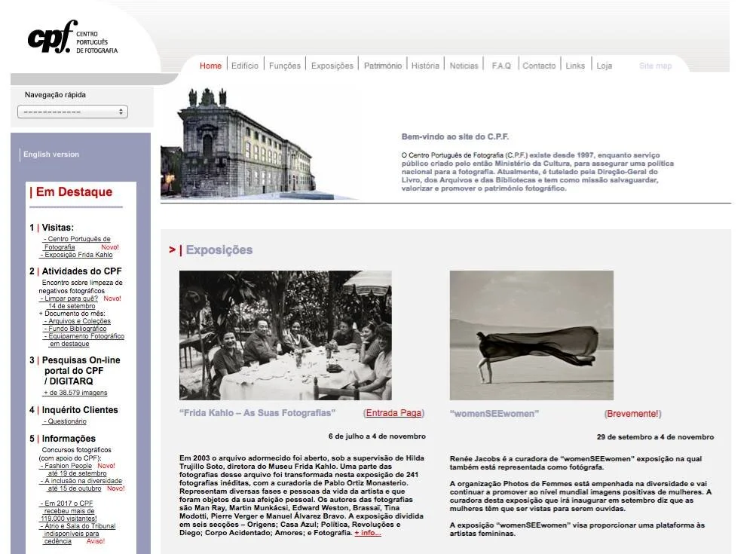Select the Contacto menu item
This screenshot has width=756, height=554.
[x=539, y=66]
